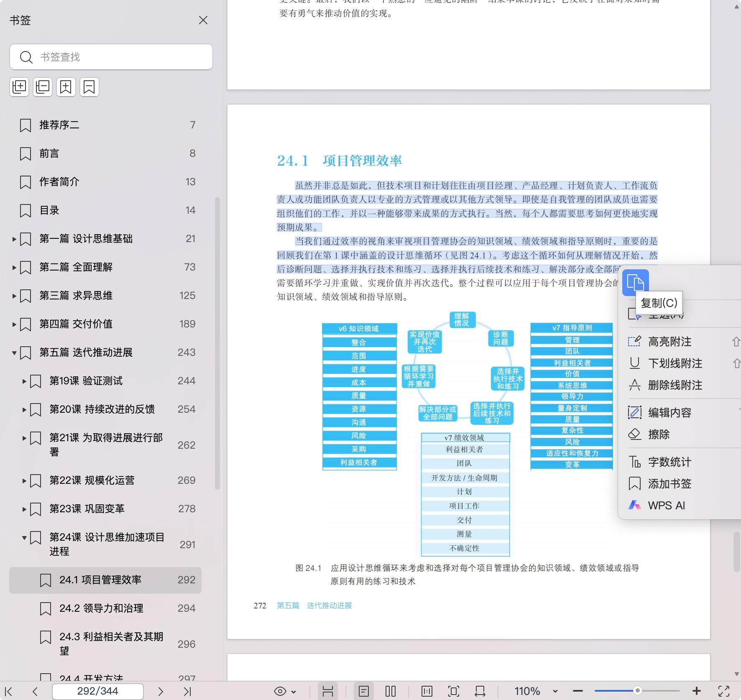Expand 第一篇 设计思维基础 bookmark
The width and height of the screenshot is (741, 700).
14,239
